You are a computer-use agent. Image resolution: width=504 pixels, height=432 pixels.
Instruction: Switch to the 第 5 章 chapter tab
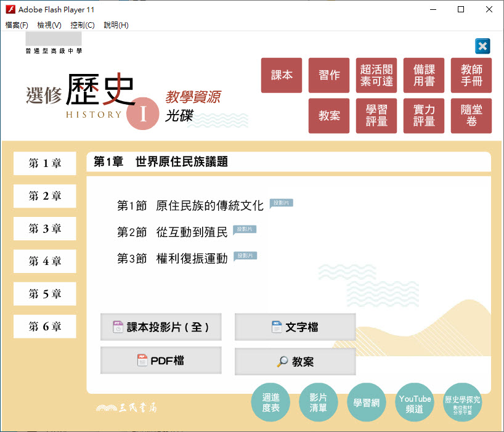point(45,294)
